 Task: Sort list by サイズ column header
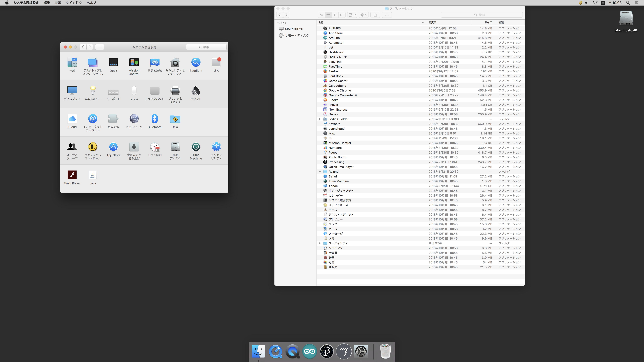488,22
